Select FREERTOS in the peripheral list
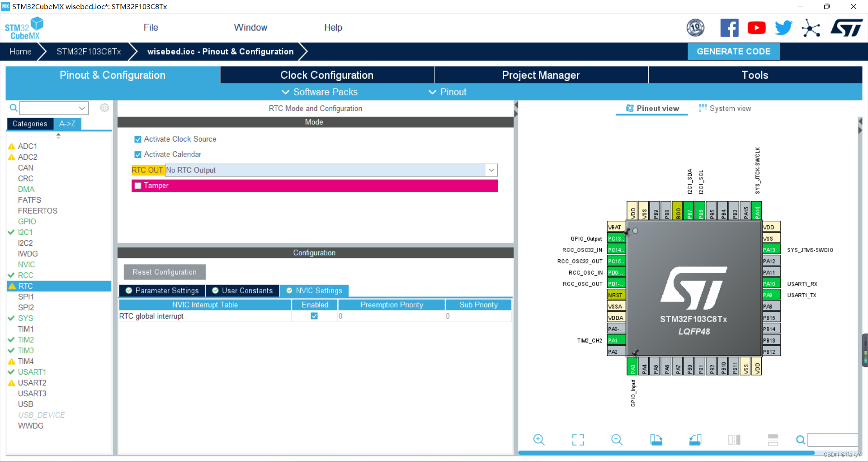This screenshot has height=462, width=868. [x=38, y=210]
